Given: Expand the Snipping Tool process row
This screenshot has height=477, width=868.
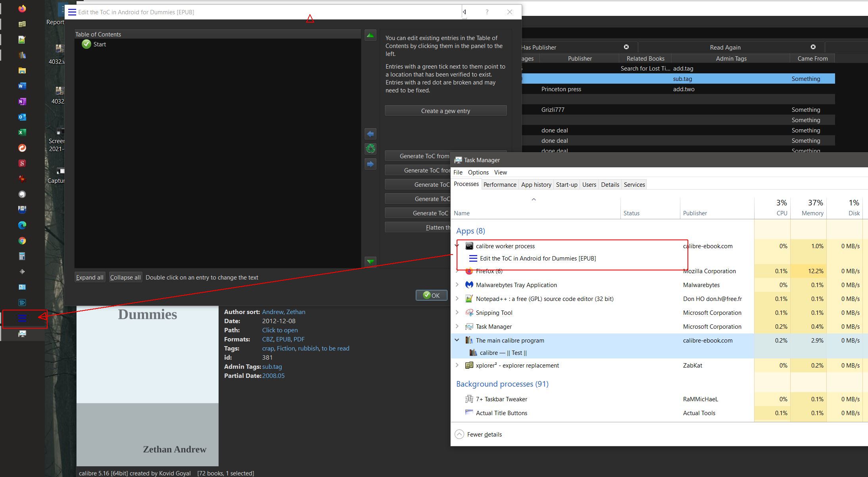Looking at the screenshot, I should click(457, 312).
